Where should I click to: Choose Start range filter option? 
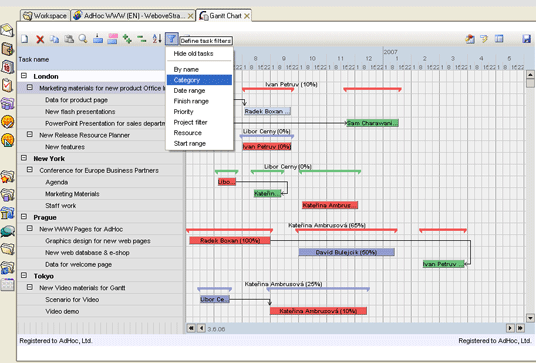coord(199,144)
